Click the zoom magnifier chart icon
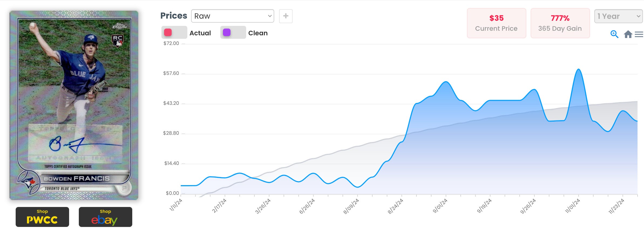The width and height of the screenshot is (644, 235). [x=614, y=34]
